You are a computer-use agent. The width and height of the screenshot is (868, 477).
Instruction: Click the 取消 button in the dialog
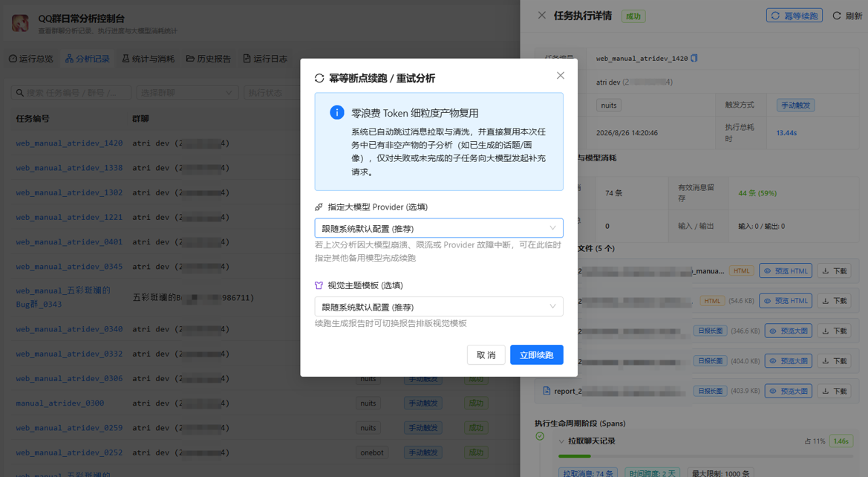(486, 355)
